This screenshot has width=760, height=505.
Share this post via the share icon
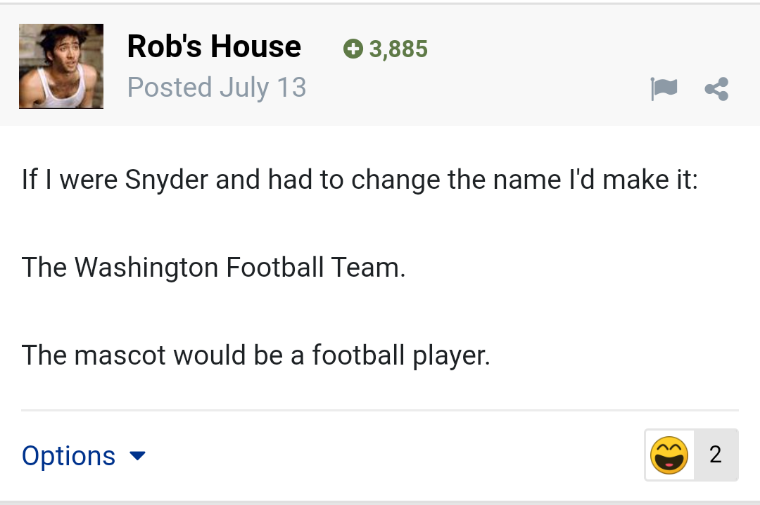click(x=716, y=89)
